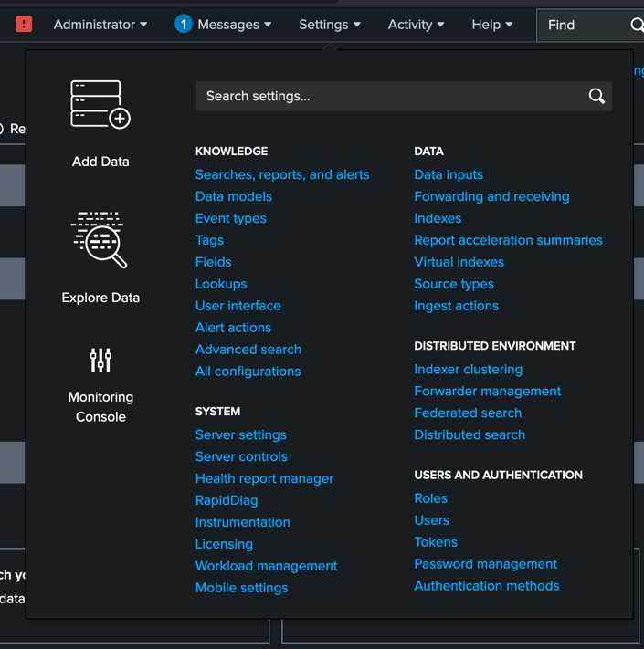Open Server controls

[241, 457]
